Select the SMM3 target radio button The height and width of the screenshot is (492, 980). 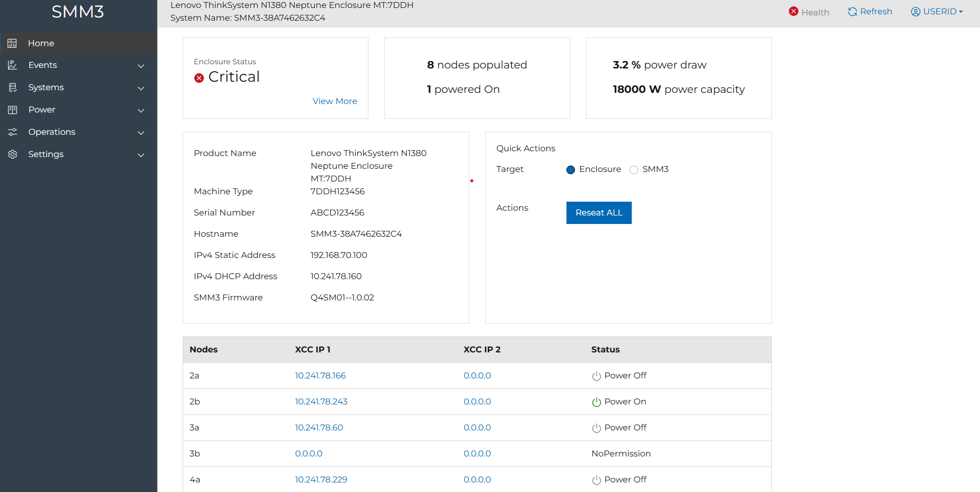633,169
